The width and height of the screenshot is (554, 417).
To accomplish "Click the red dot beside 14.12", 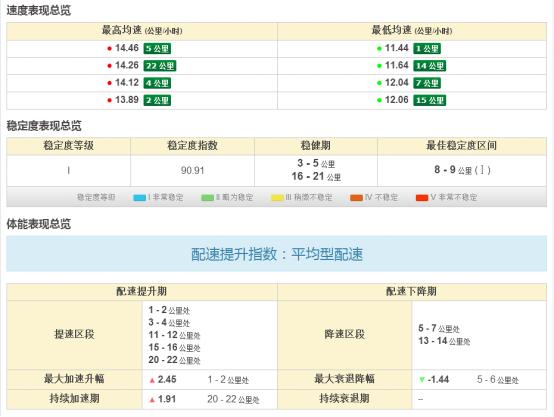I will (x=110, y=83).
